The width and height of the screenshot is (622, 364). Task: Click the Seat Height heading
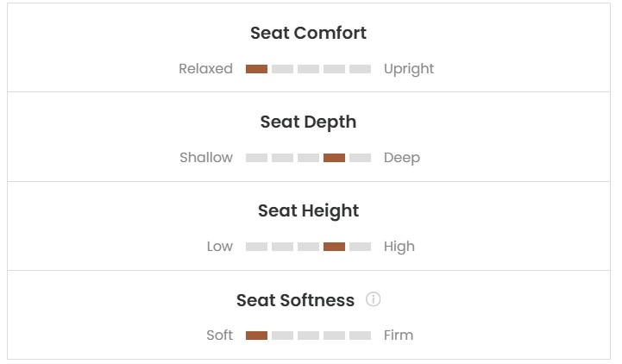[x=308, y=210]
